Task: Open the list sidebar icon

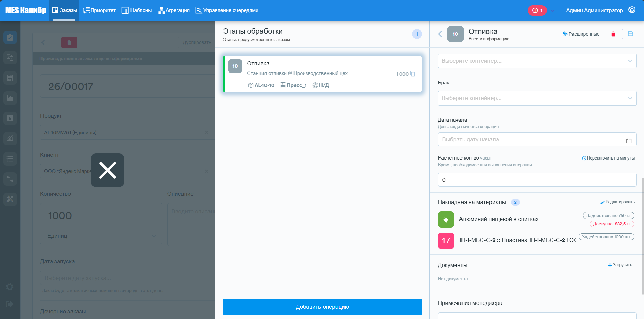Action: tap(10, 158)
